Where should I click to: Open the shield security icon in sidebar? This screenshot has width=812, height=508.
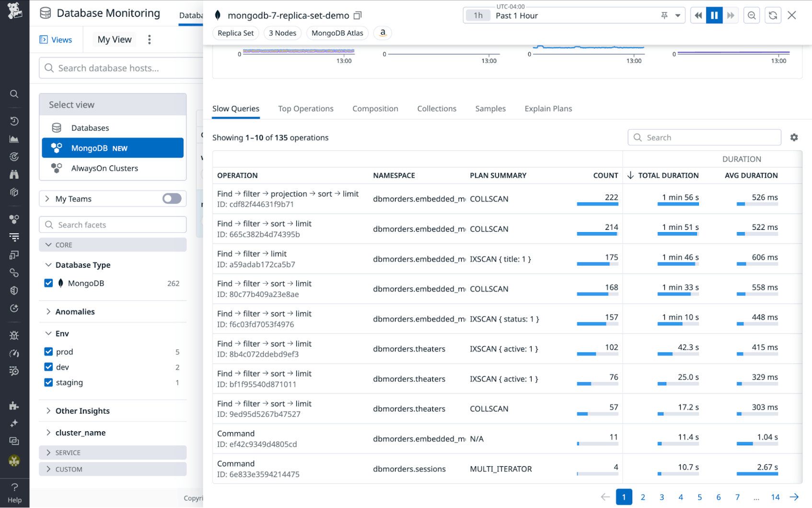point(14,290)
